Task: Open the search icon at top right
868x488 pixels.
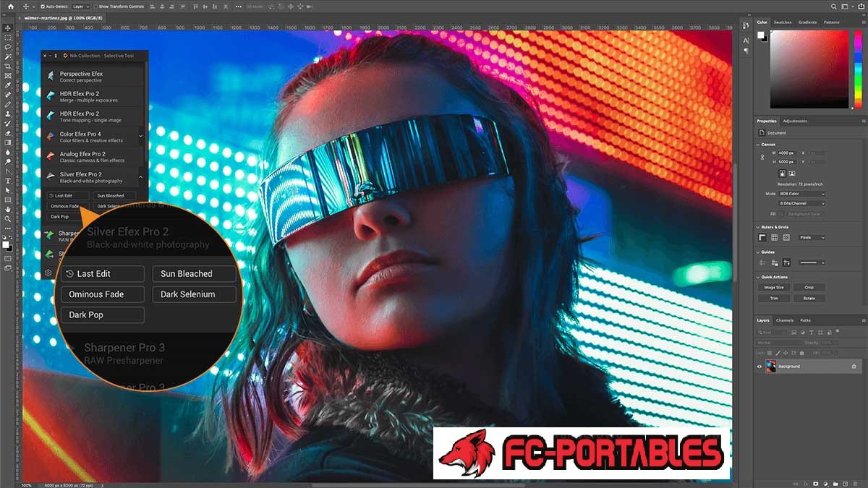Action: pyautogui.click(x=833, y=7)
